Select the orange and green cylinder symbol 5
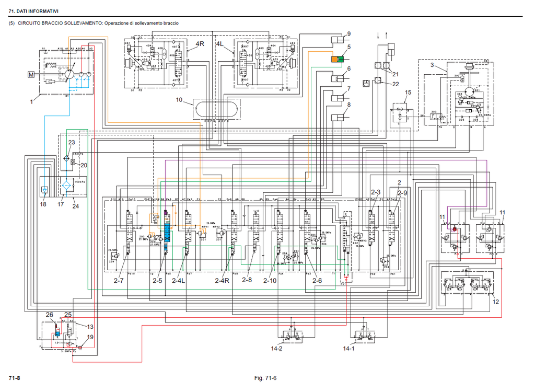The image size is (535, 392). coord(337,59)
